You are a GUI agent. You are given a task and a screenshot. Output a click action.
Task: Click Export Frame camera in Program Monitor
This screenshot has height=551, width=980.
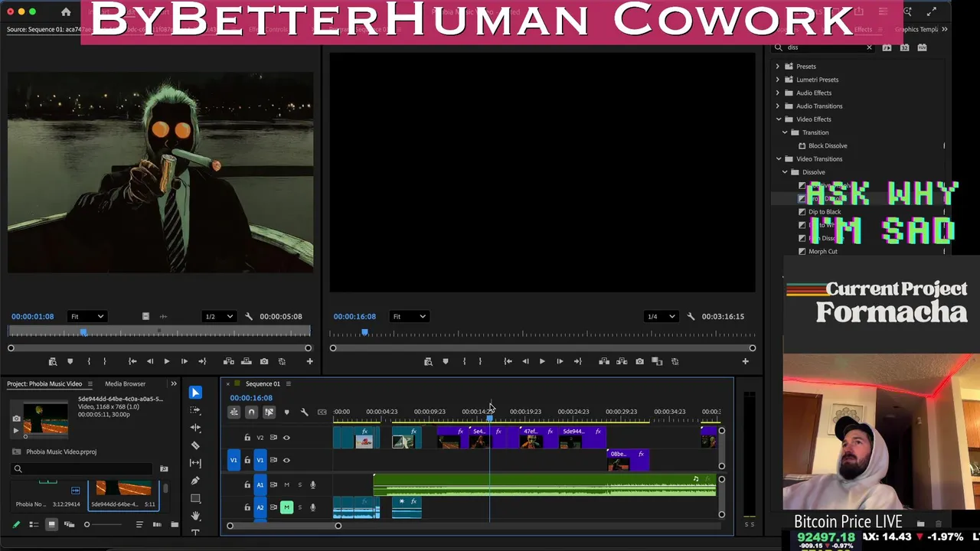[639, 361]
